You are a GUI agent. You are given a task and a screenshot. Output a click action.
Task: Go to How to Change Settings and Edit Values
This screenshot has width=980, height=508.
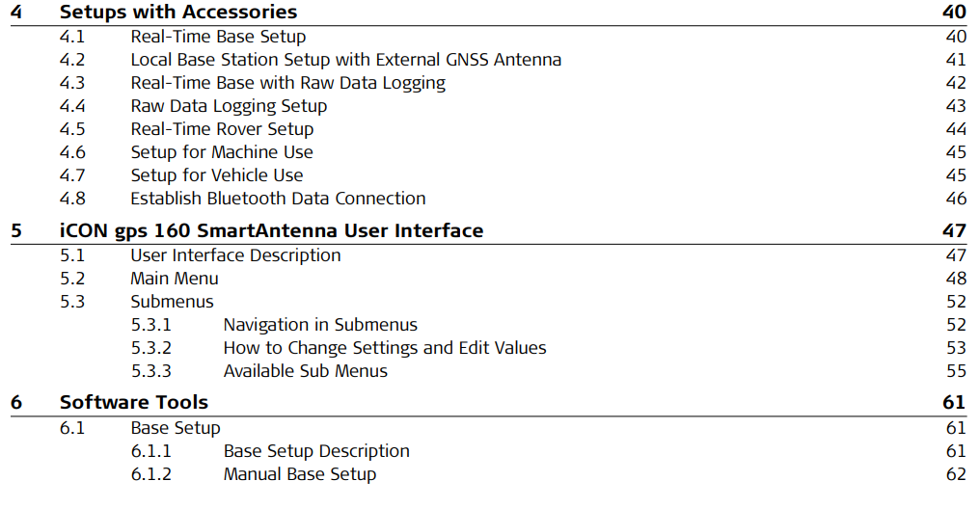pos(385,348)
